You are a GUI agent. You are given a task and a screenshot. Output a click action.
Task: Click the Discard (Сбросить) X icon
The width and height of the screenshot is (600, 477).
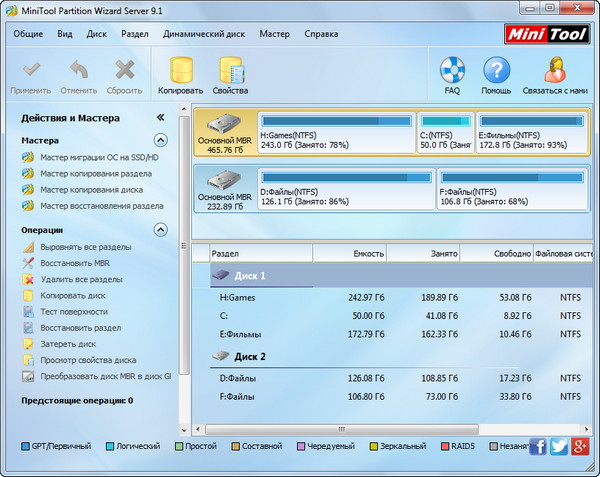coord(125,70)
